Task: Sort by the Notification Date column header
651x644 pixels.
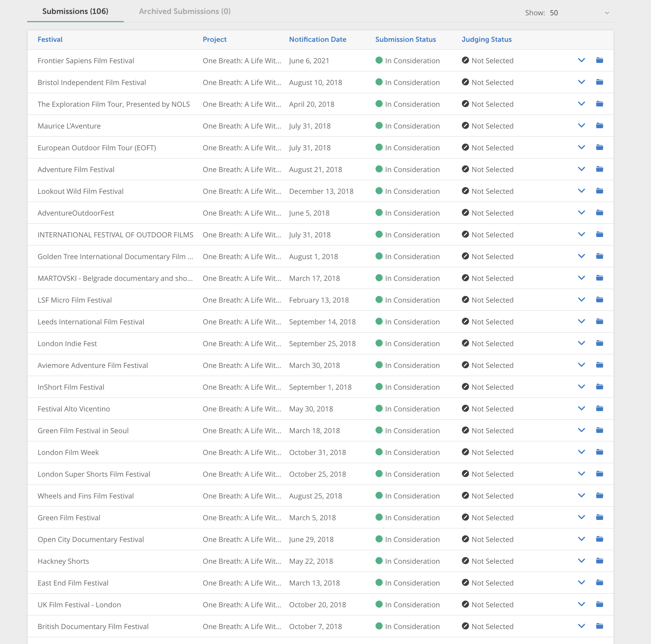Action: [318, 39]
